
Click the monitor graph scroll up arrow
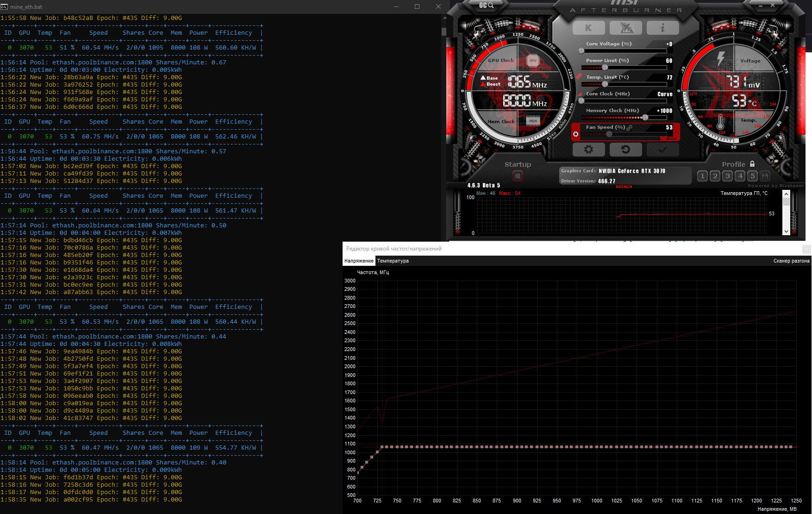click(x=786, y=195)
